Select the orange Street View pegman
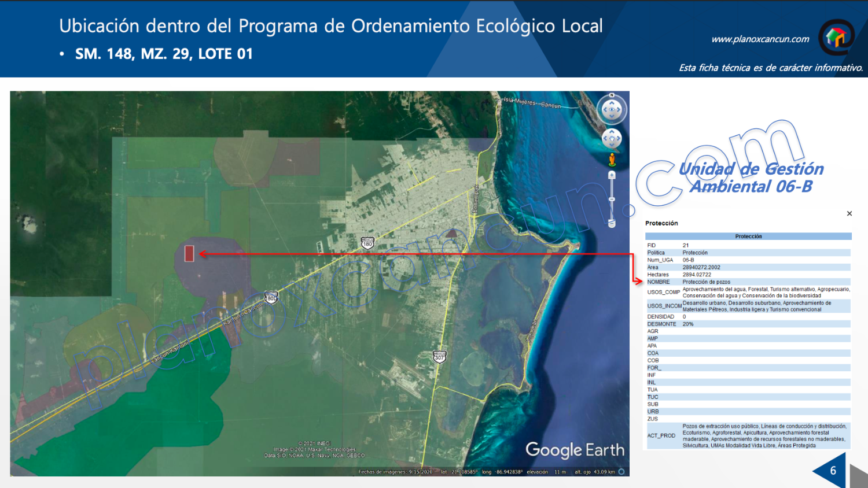Viewport: 868px width, 488px height. pyautogui.click(x=612, y=159)
